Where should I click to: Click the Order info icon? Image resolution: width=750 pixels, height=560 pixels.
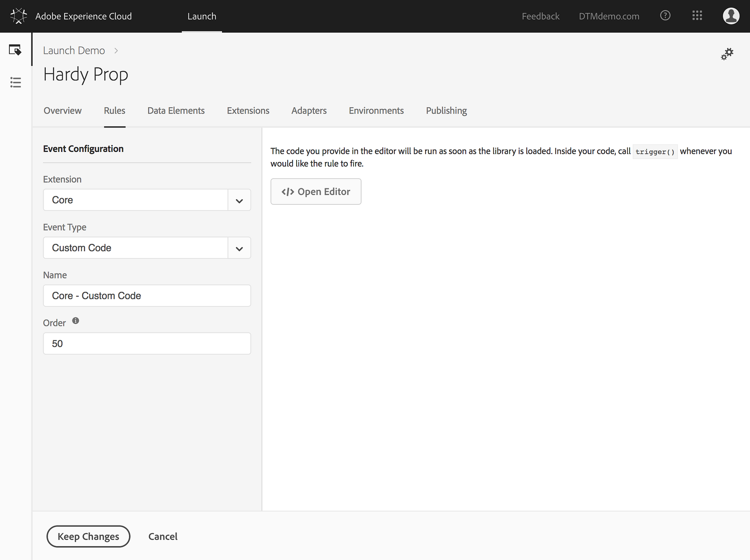pyautogui.click(x=75, y=321)
